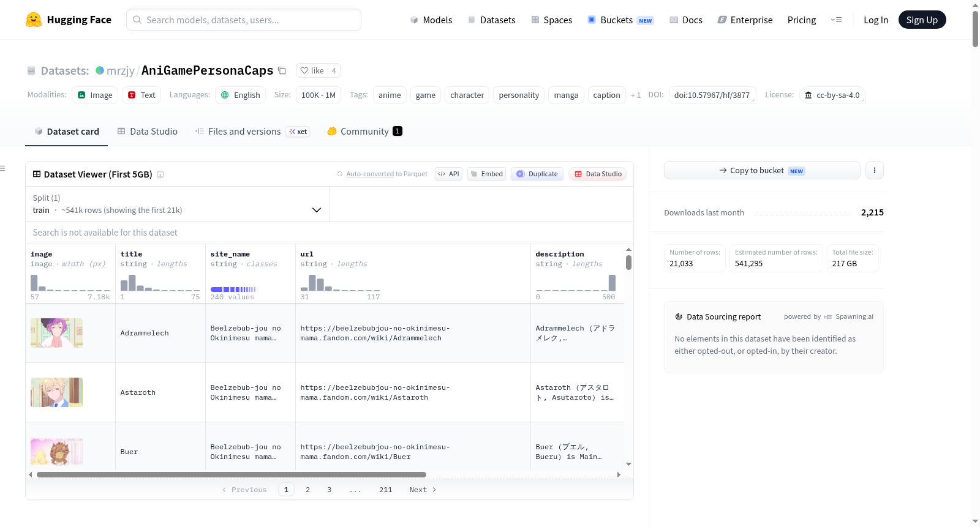Like the AniGamePersonaCaps dataset
The height and width of the screenshot is (527, 980).
[x=312, y=70]
